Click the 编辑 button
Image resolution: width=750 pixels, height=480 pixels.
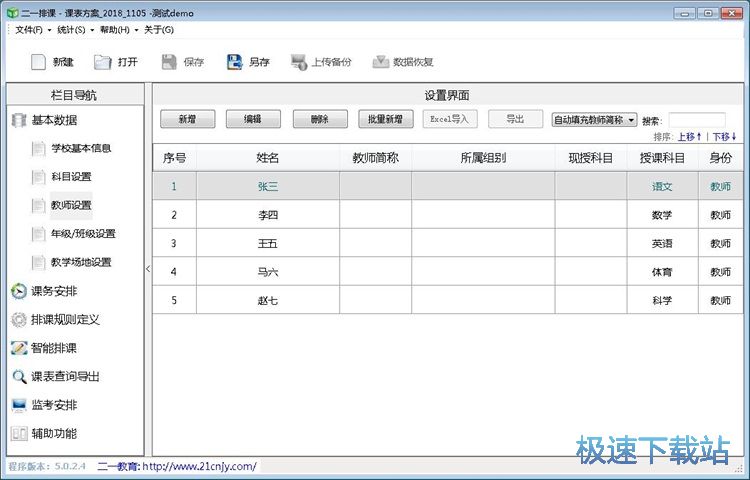coord(253,119)
